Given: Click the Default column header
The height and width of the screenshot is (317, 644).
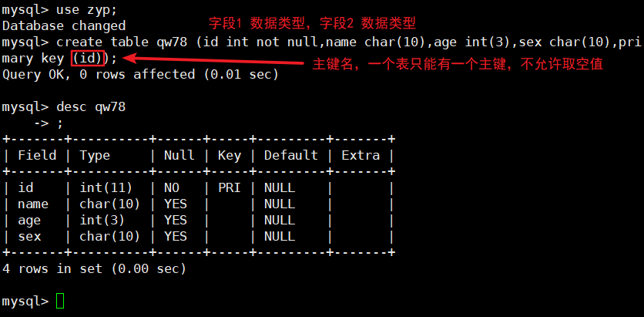Looking at the screenshot, I should pyautogui.click(x=291, y=155).
